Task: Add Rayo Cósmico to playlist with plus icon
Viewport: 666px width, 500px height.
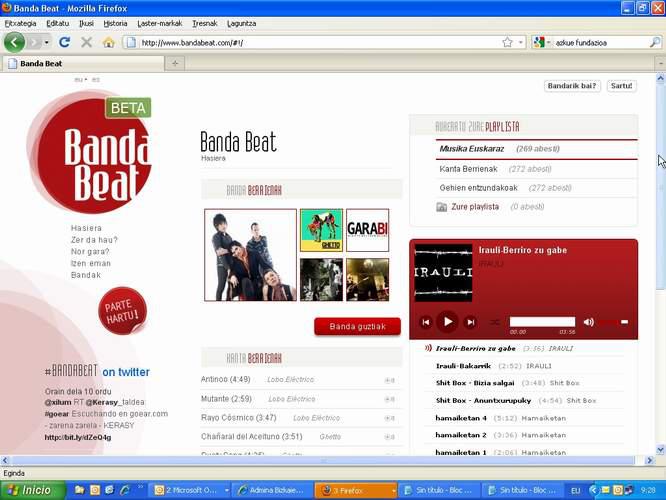Action: click(x=389, y=418)
